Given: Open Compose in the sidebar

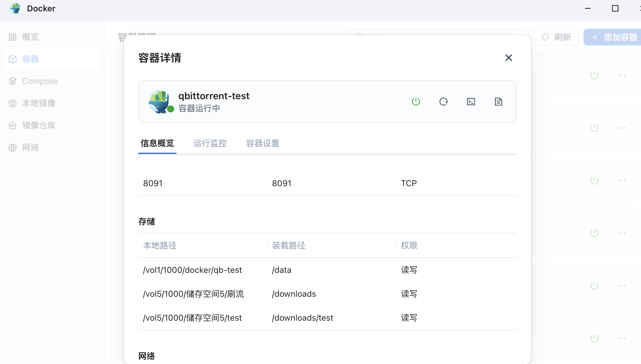Looking at the screenshot, I should point(52,81).
